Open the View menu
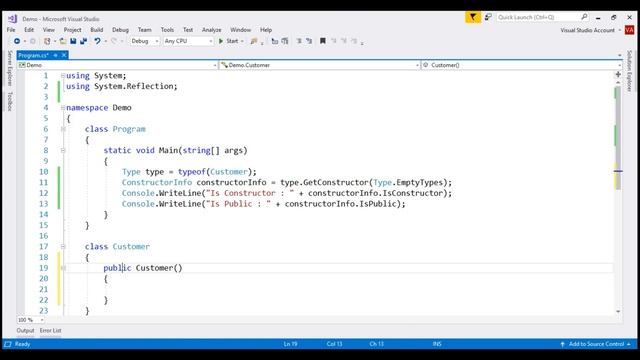640x360 pixels. (x=49, y=30)
